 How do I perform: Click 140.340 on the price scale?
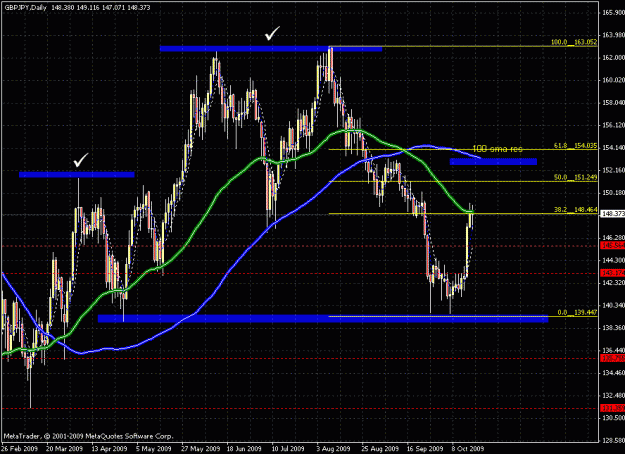coord(613,305)
